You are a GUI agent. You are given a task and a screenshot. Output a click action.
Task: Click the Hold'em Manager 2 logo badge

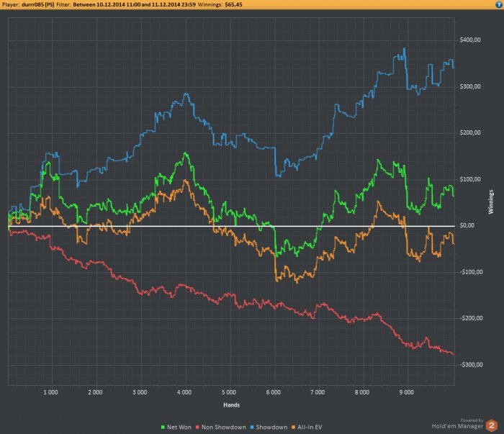pyautogui.click(x=492, y=425)
